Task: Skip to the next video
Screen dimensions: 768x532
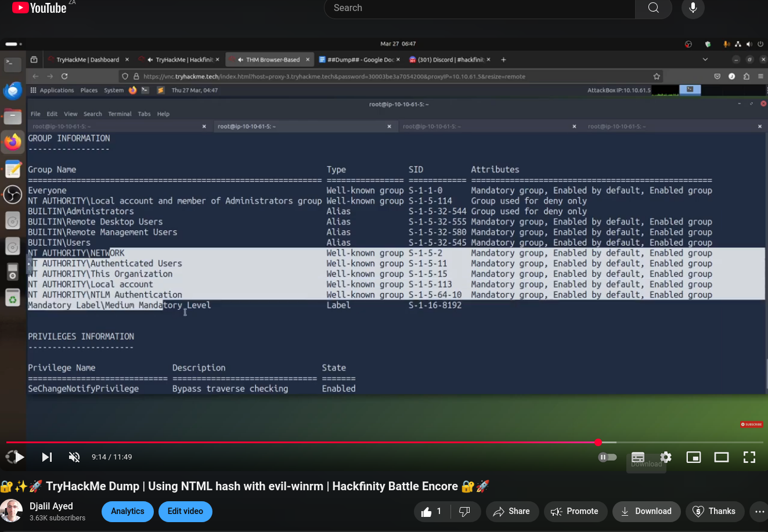Action: (x=47, y=457)
